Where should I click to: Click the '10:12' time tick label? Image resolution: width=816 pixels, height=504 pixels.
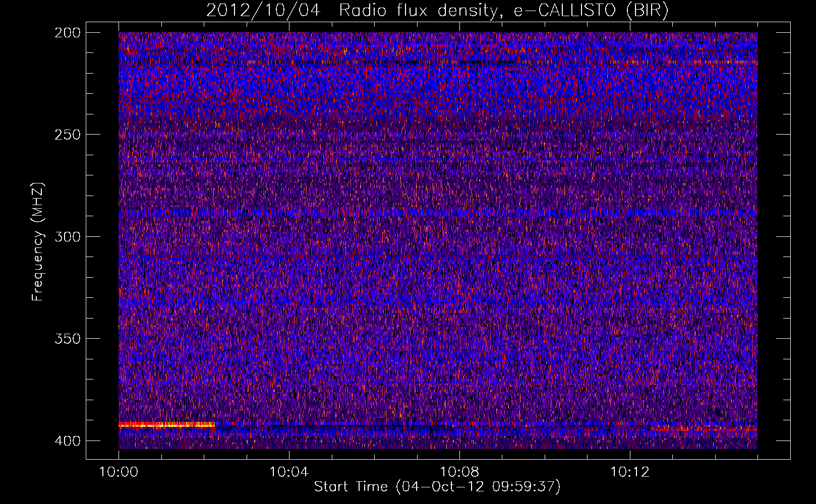630,472
